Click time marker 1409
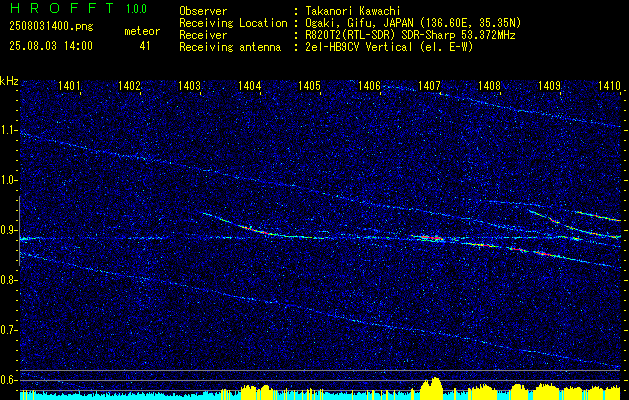This screenshot has height=400, width=629. tap(549, 85)
